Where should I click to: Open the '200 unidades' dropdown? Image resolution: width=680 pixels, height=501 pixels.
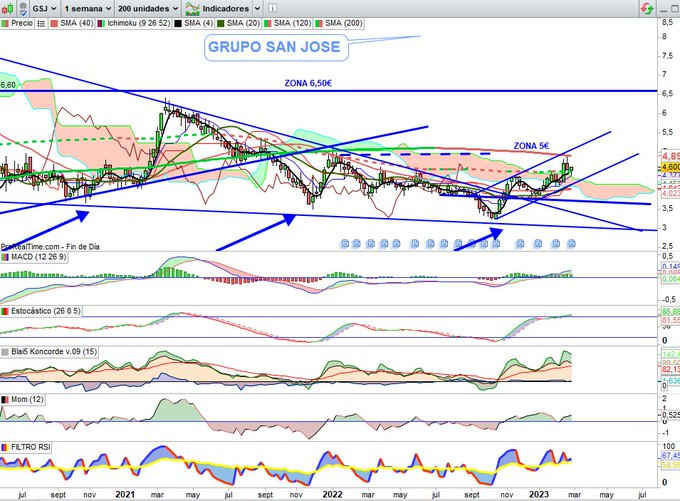click(148, 8)
